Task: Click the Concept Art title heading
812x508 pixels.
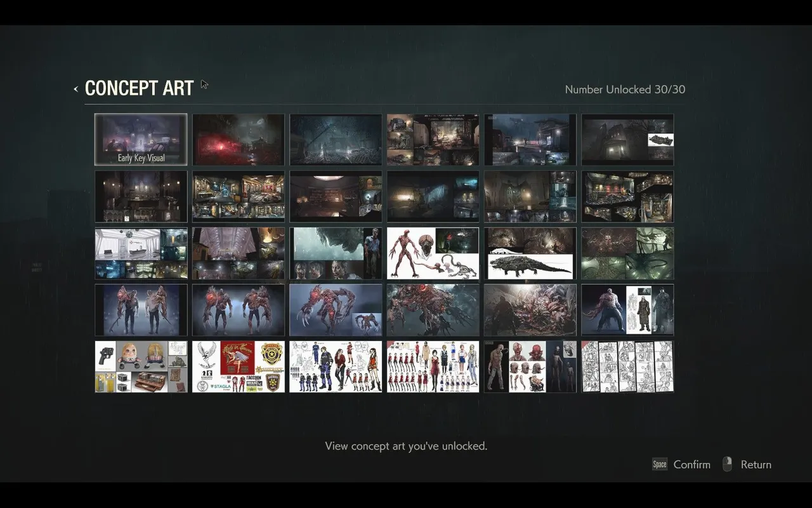Action: point(139,88)
